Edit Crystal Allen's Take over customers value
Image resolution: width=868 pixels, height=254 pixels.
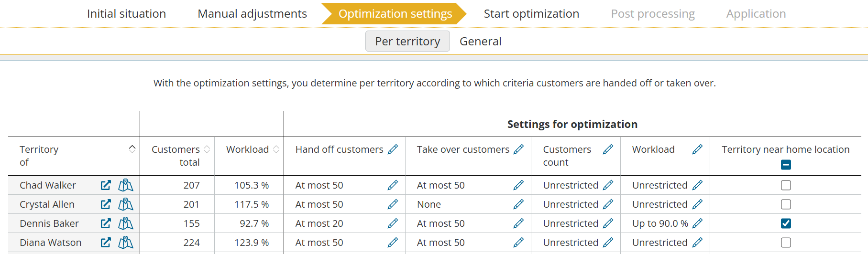coord(518,204)
